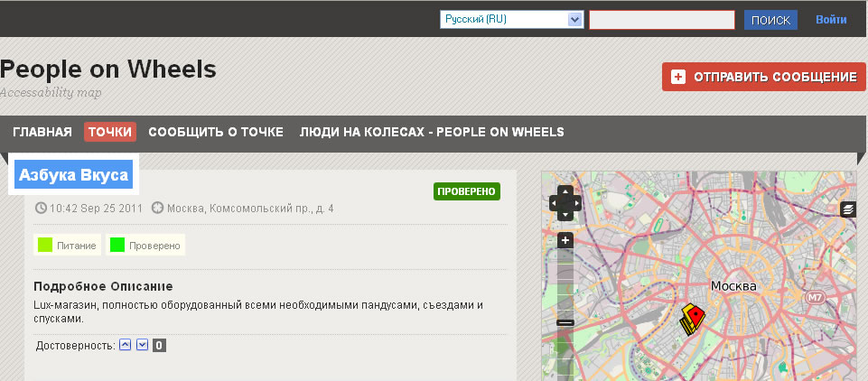
Task: Click the clock icon beside 10:42 Sep 25 2011
Action: click(41, 209)
